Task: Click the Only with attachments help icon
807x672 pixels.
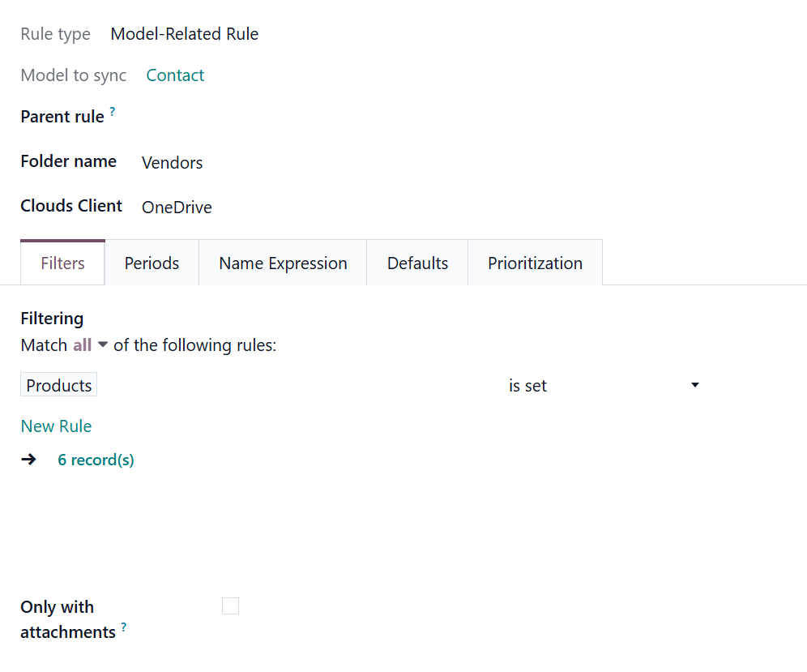Action: coord(124,627)
